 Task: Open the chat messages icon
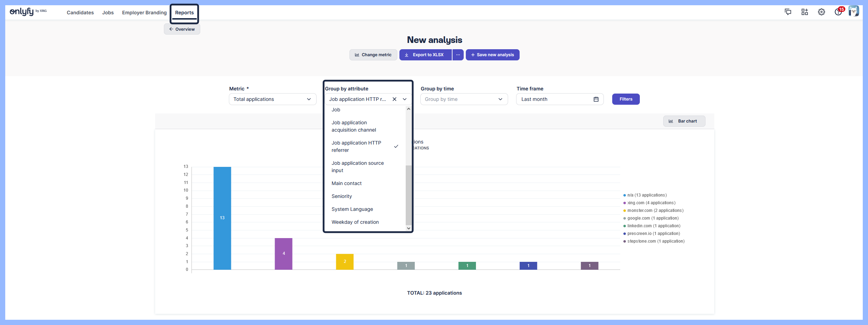tap(788, 12)
